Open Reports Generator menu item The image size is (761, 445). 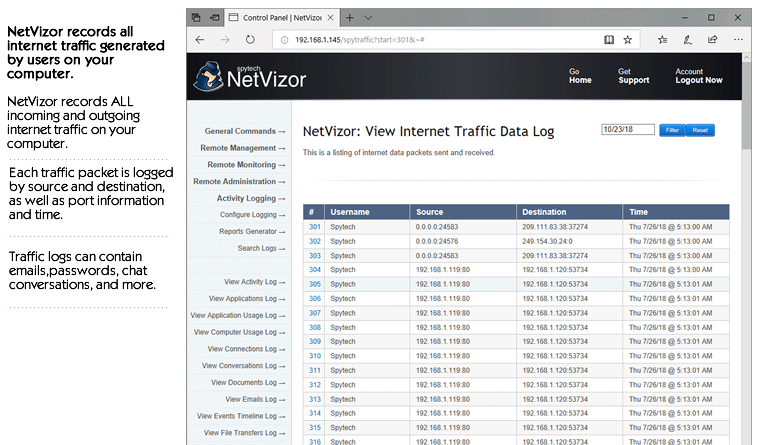pos(252,231)
